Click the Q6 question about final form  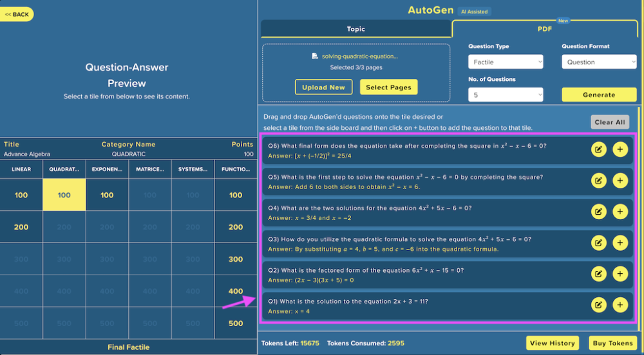[407, 146]
